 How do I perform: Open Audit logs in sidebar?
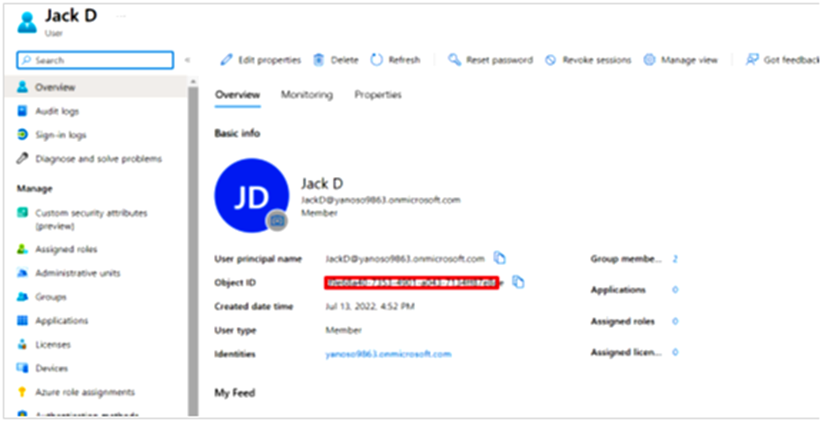point(57,111)
